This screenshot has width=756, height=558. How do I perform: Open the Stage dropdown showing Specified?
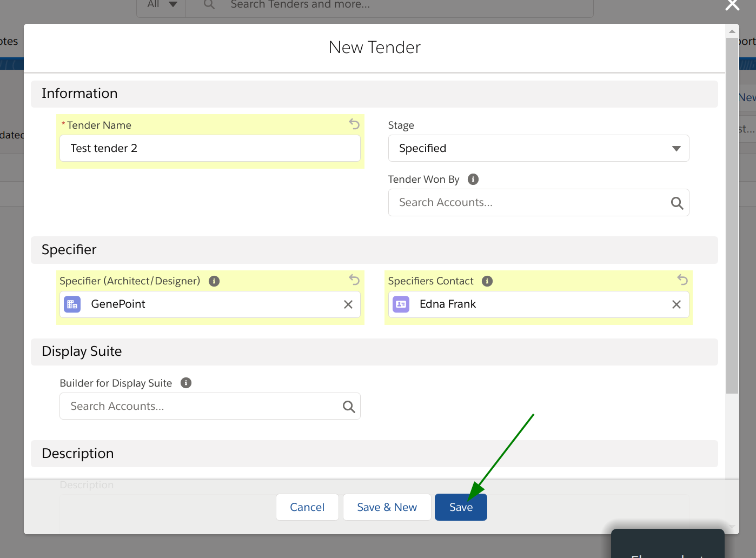(539, 148)
